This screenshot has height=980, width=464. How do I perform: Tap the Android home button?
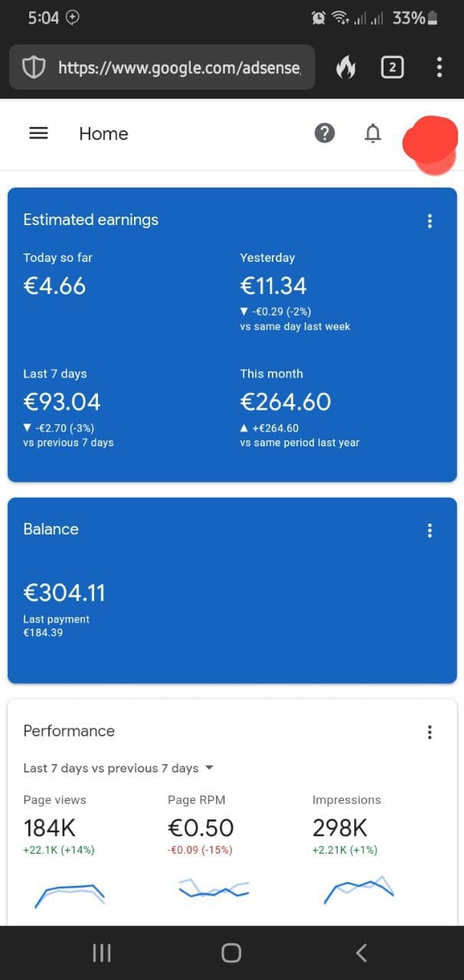(x=231, y=952)
